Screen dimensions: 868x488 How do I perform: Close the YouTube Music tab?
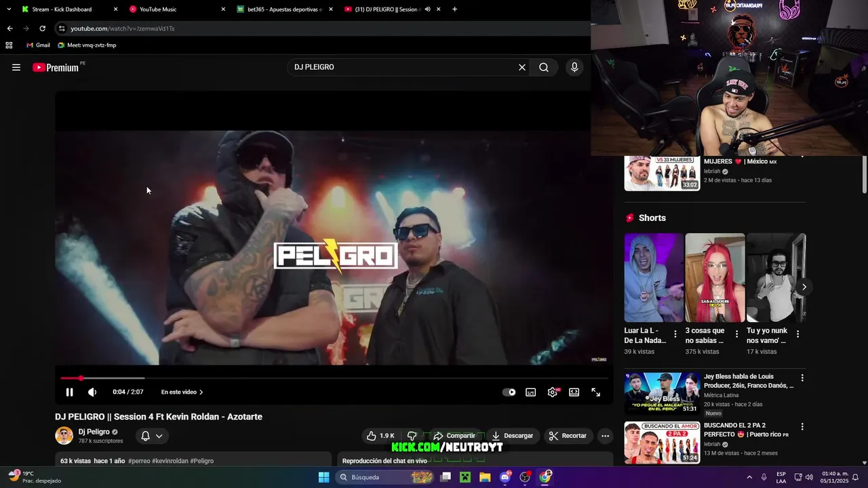click(x=223, y=9)
